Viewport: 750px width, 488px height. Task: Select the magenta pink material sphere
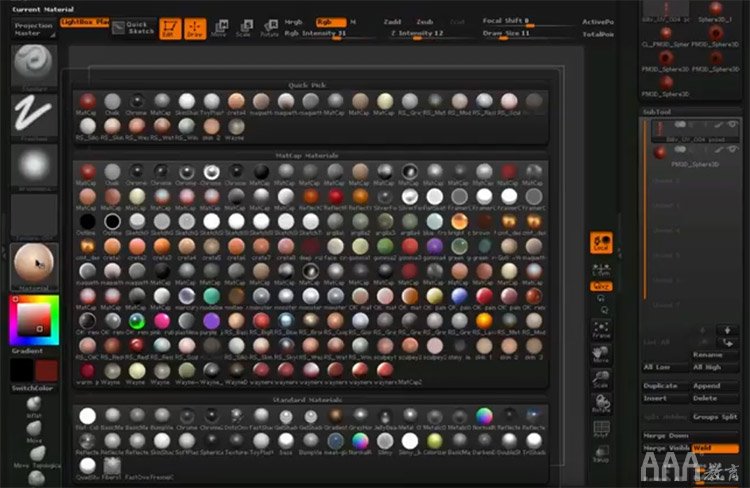tap(162, 321)
